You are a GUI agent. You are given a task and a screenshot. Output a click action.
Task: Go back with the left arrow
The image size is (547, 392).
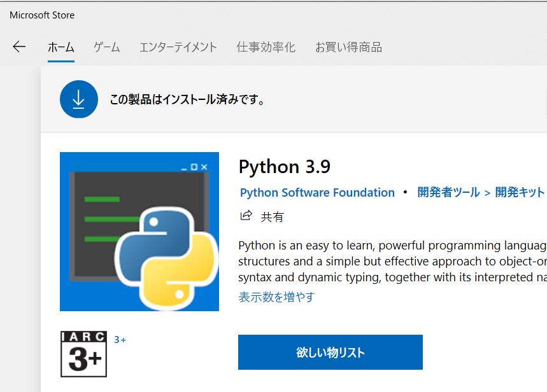click(19, 46)
